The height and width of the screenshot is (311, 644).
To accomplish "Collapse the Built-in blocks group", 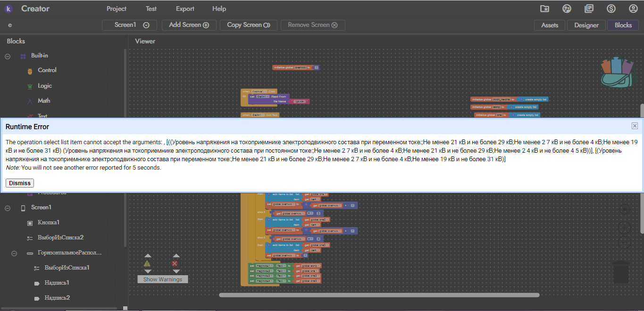I will click(x=8, y=56).
